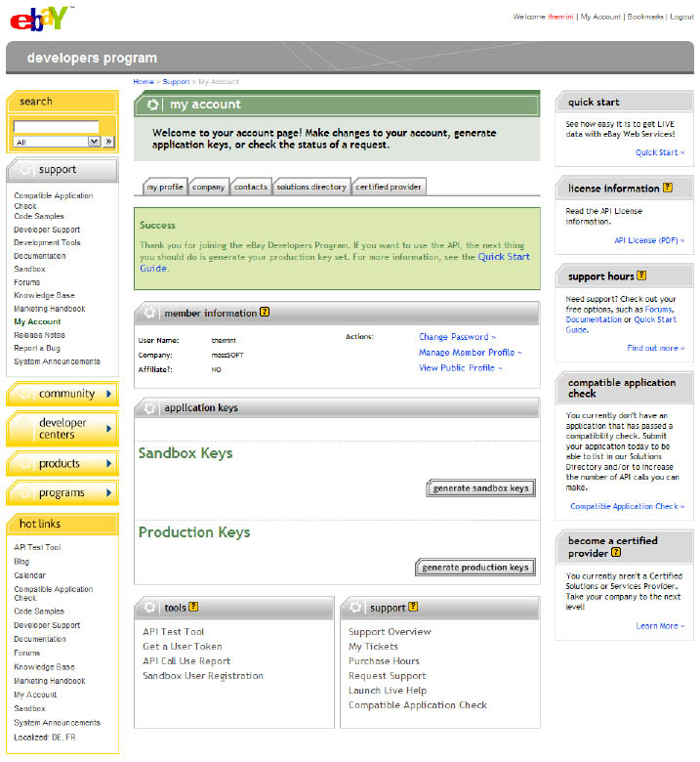Open the search category 'All' dropdown
Screen dimensions: 700x762
pos(94,142)
